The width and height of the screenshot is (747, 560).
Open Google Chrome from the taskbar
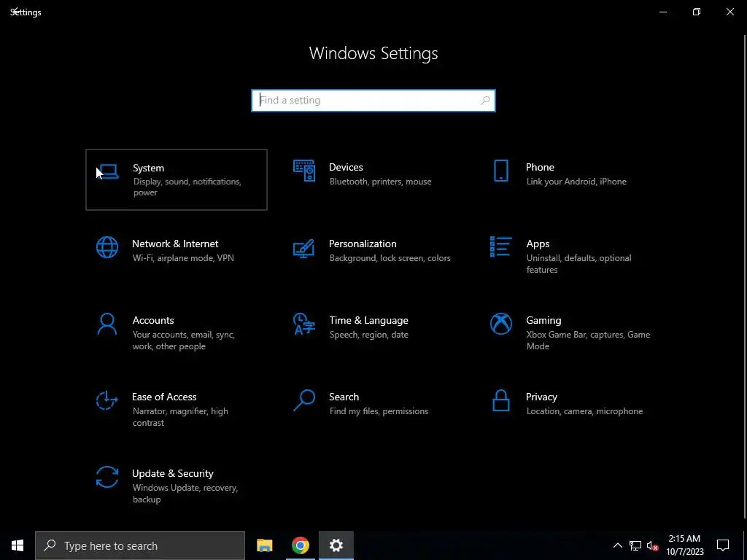(x=300, y=545)
